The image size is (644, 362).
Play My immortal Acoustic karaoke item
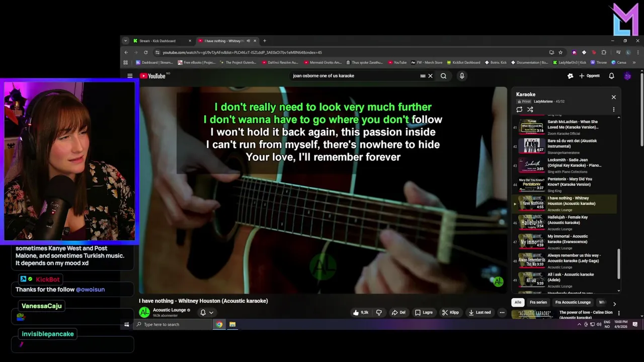(564, 241)
